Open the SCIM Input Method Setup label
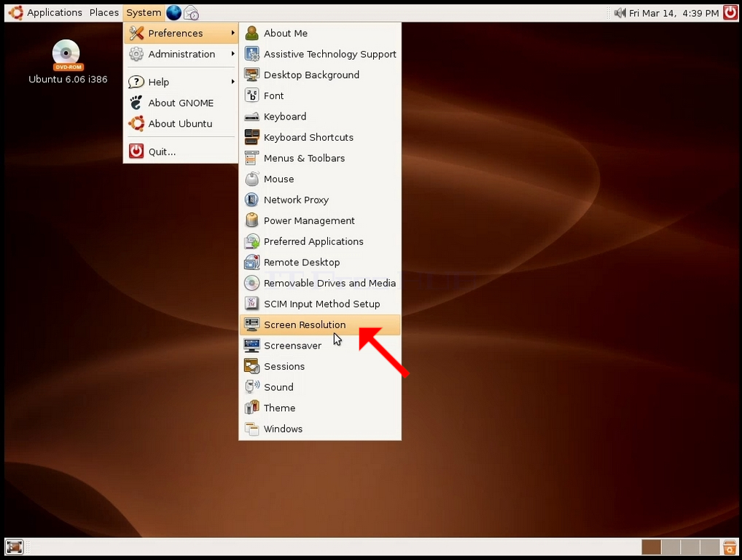Screen dimensions: 742x560 [321, 304]
